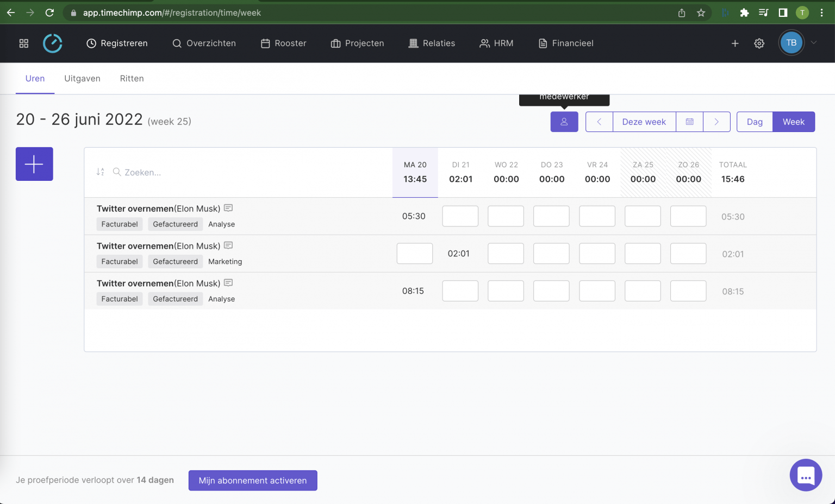Switch to Dag view
835x504 pixels.
point(754,122)
